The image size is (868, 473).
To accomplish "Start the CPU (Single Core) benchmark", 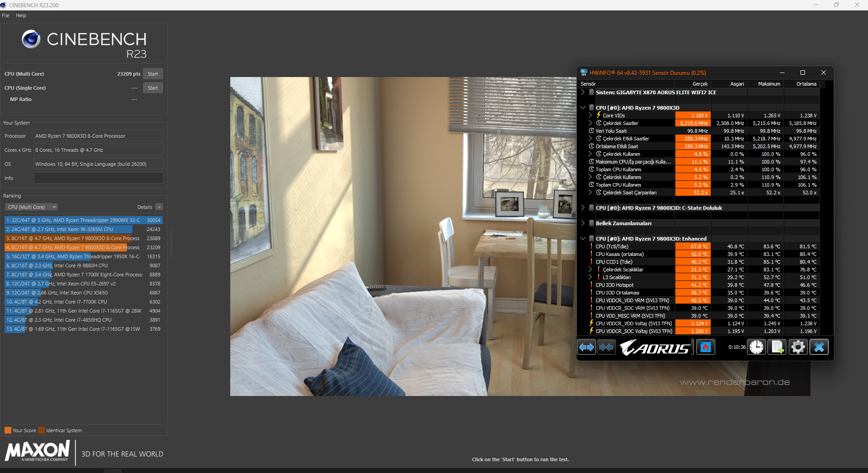I will click(x=153, y=88).
